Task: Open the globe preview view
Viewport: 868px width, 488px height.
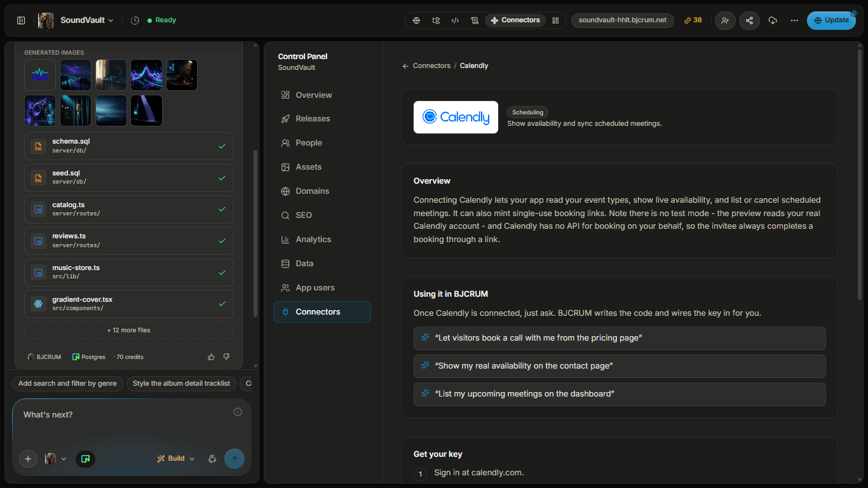Action: (x=416, y=20)
